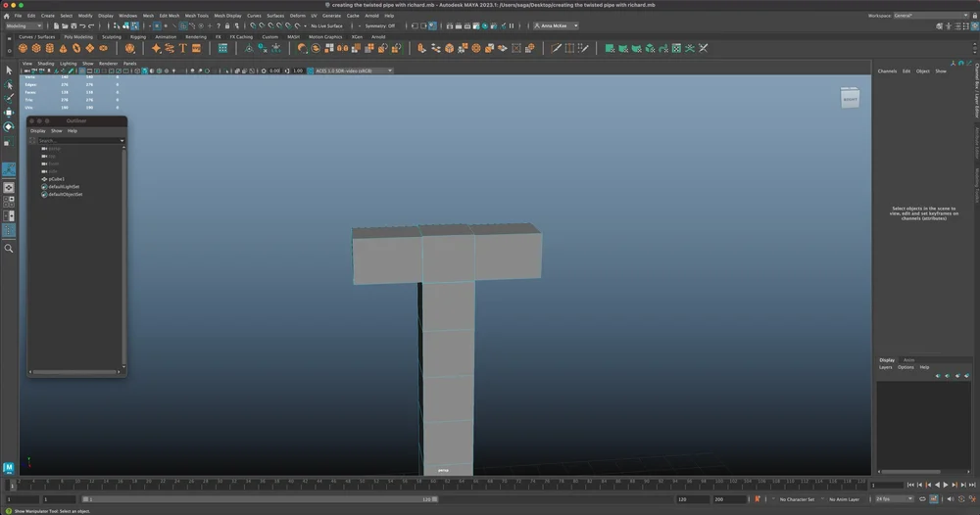Click the Redo icon in the status line

point(90,26)
